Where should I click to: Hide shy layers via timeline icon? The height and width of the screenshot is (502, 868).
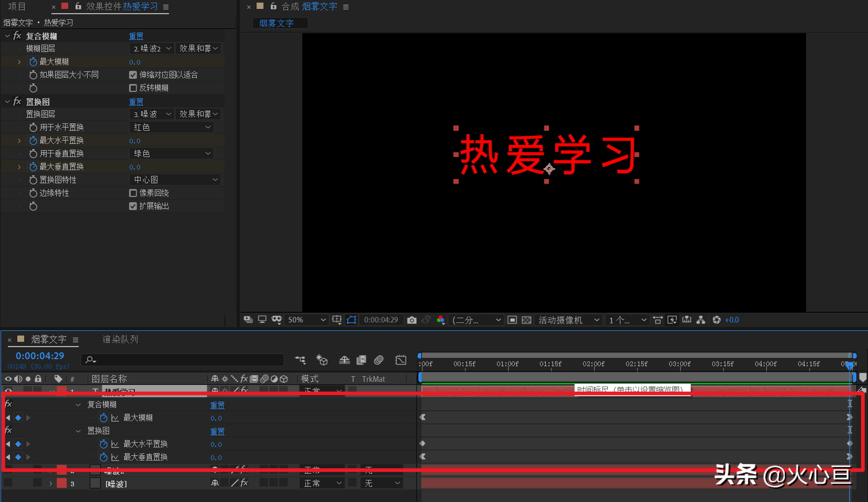coord(344,360)
